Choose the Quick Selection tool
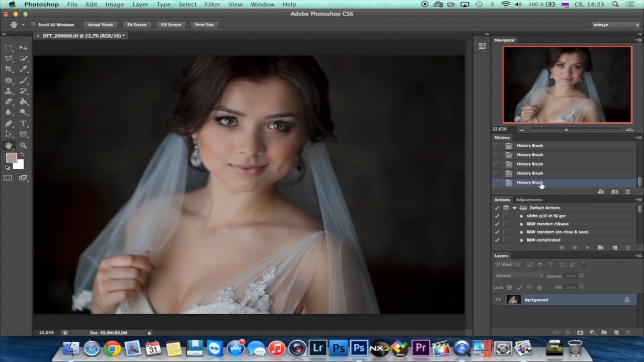The image size is (644, 362). click(x=23, y=58)
